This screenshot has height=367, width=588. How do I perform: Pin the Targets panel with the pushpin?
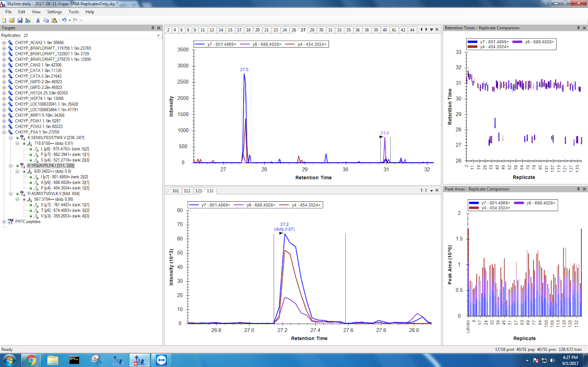pyautogui.click(x=153, y=28)
